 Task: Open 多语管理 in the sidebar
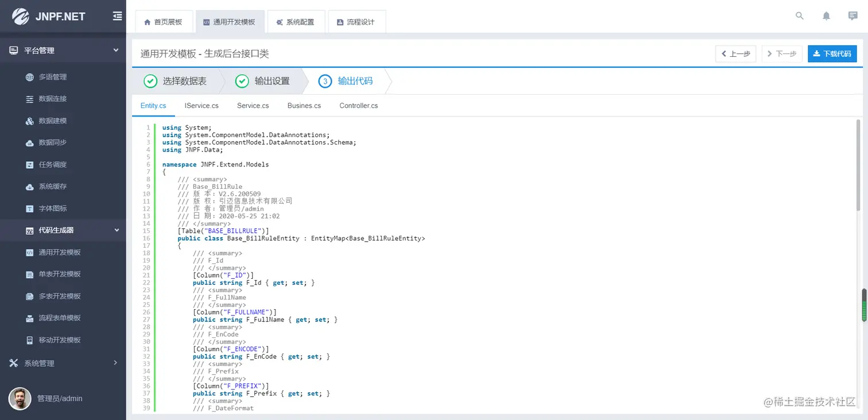coord(63,77)
